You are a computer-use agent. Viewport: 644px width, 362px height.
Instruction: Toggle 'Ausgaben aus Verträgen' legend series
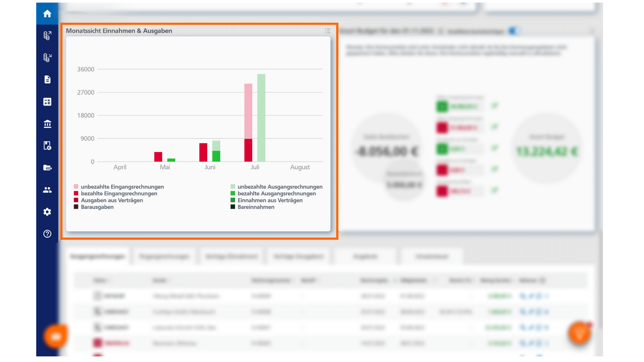(x=108, y=200)
